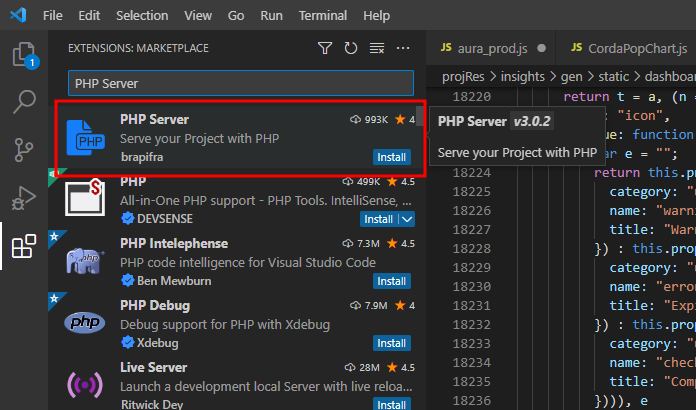Open the Extensions view in activity bar
This screenshot has width=696, height=410.
[x=24, y=246]
